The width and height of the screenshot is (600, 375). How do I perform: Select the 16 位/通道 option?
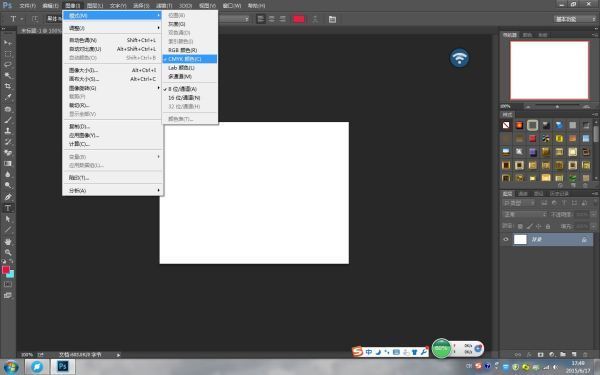pos(190,98)
